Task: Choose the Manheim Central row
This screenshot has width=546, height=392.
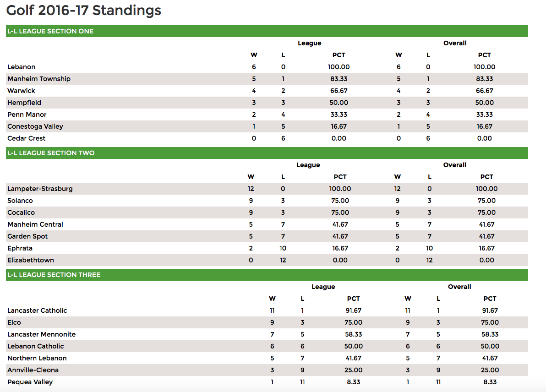Action: (267, 224)
